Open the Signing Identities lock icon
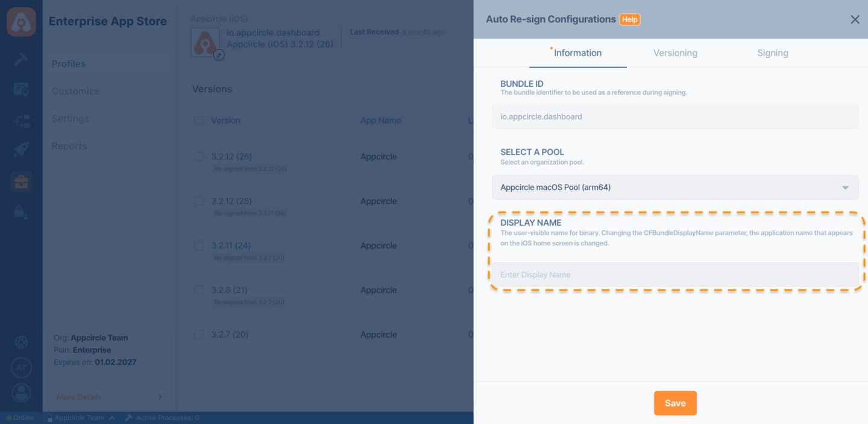The width and height of the screenshot is (868, 424). (21, 212)
